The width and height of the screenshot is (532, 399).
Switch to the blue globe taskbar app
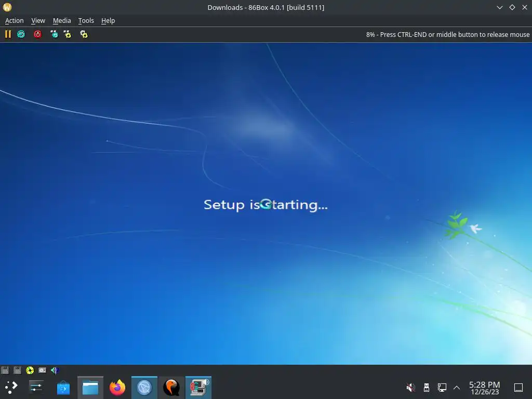(x=144, y=388)
